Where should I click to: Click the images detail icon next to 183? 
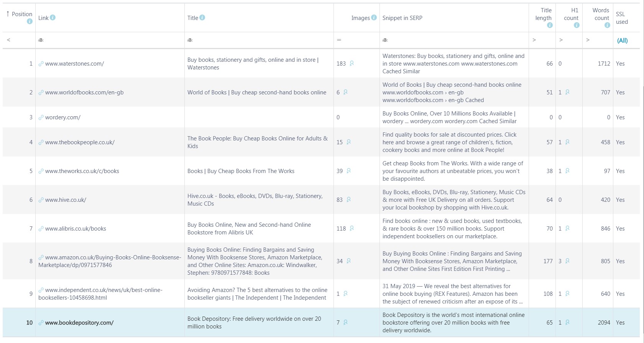[x=352, y=63]
